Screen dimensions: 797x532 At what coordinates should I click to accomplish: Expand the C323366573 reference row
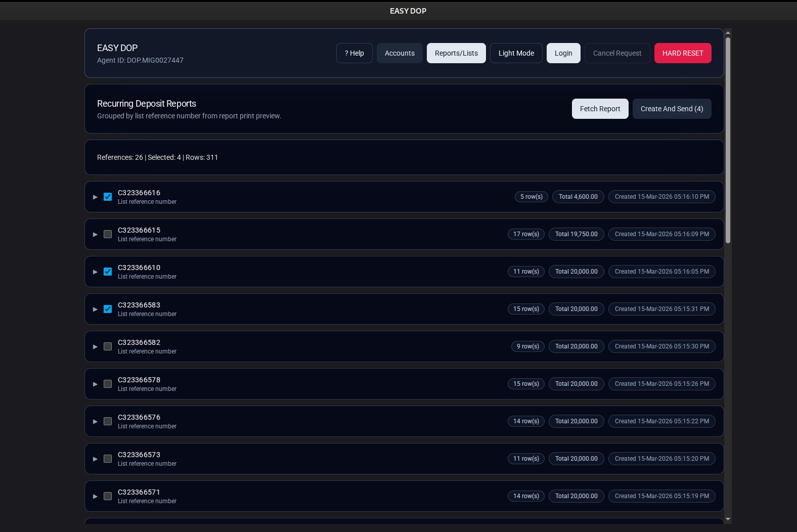(x=95, y=459)
